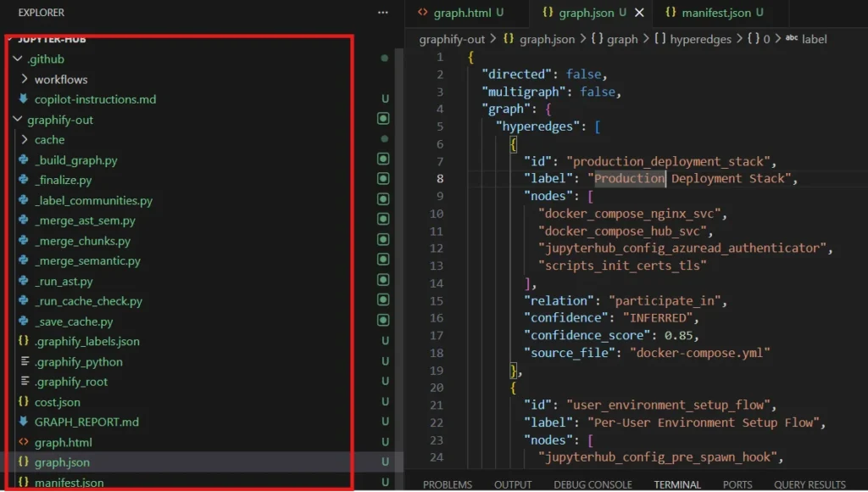Click hyperedges breadcrumb segment

pyautogui.click(x=700, y=39)
